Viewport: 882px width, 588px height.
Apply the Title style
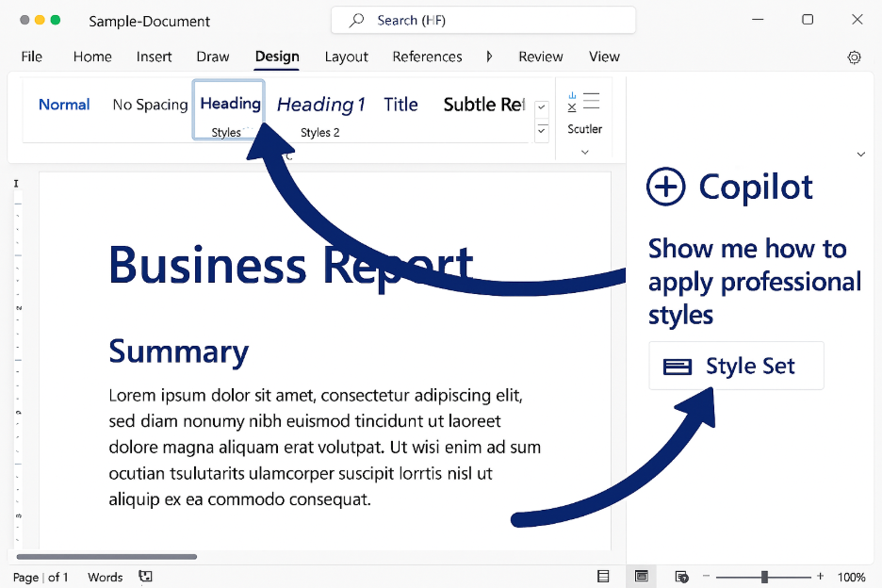pos(400,104)
